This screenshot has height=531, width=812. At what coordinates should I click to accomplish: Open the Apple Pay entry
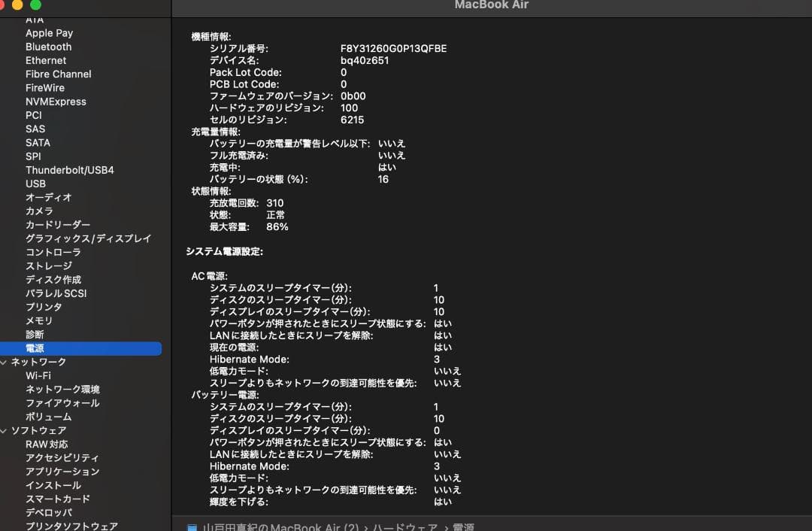click(49, 33)
